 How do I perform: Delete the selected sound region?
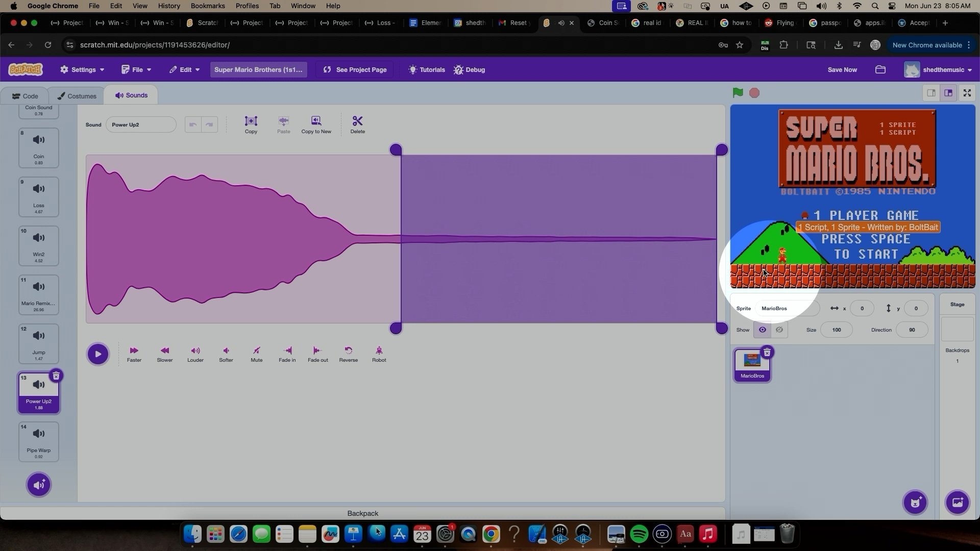tap(357, 124)
